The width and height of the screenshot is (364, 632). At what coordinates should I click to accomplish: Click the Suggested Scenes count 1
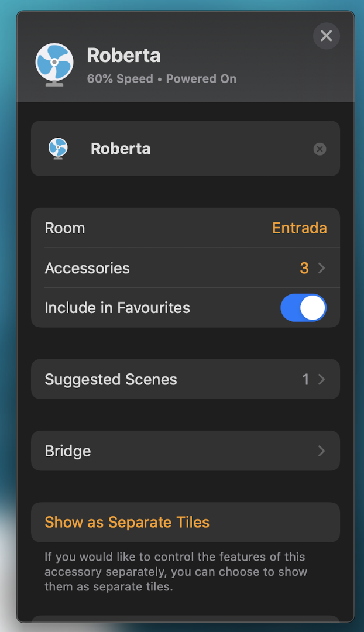305,379
